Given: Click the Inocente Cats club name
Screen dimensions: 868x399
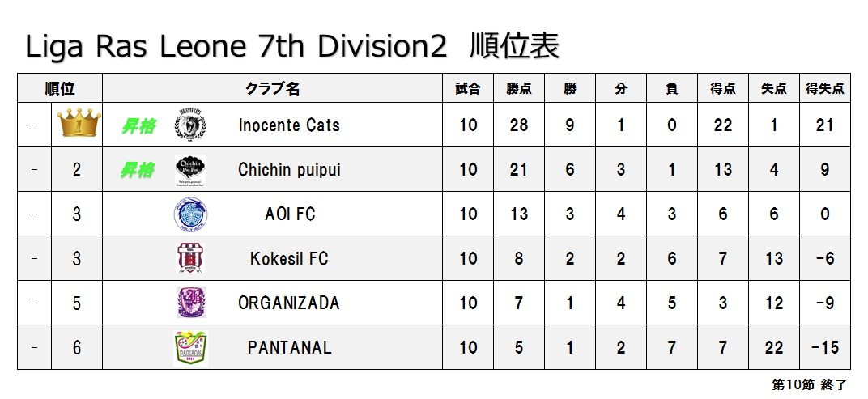Looking at the screenshot, I should [x=289, y=125].
